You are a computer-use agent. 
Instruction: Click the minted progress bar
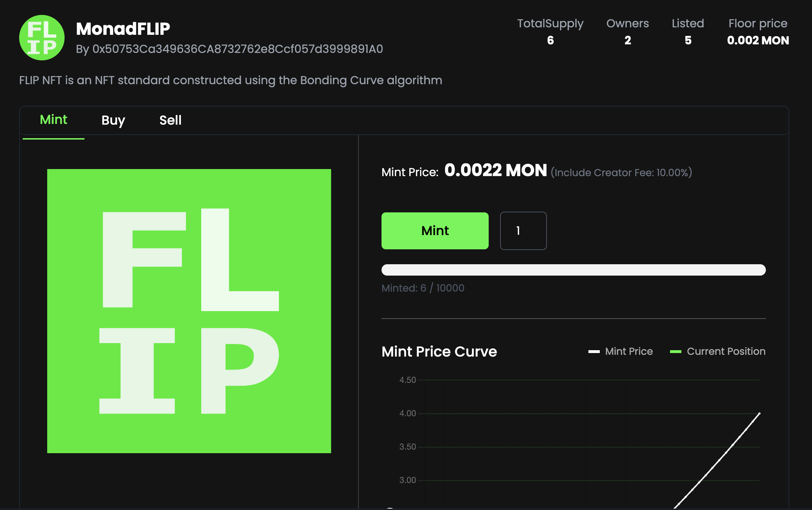click(x=573, y=270)
